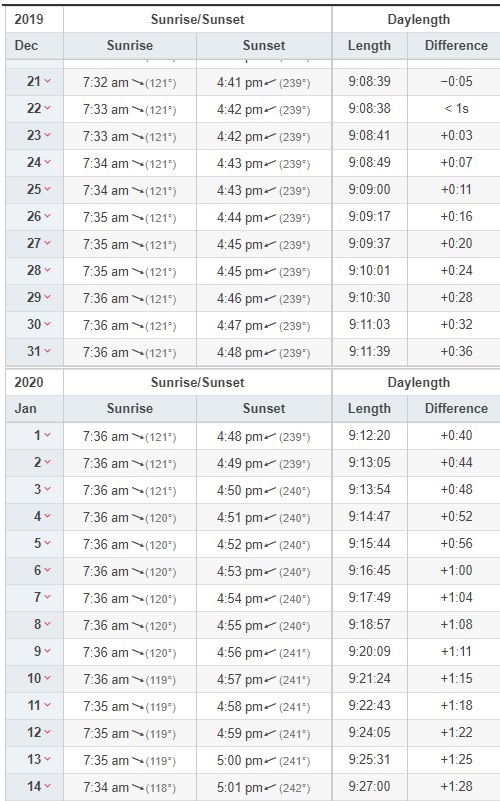Click the sunset direction arrow for December 28

270,271
